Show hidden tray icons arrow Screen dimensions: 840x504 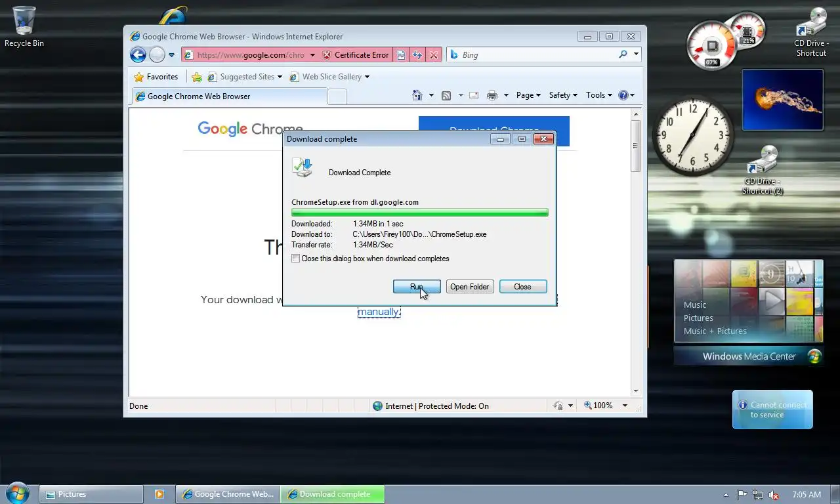coord(726,495)
